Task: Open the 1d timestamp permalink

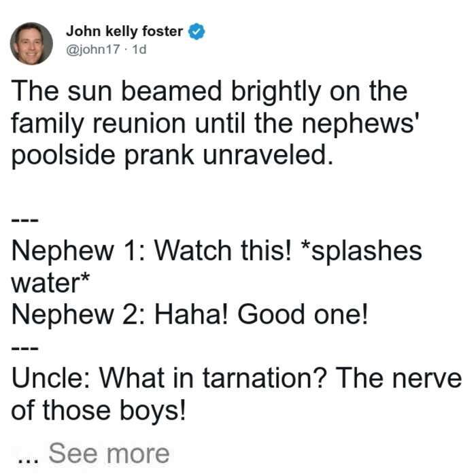Action: (139, 50)
